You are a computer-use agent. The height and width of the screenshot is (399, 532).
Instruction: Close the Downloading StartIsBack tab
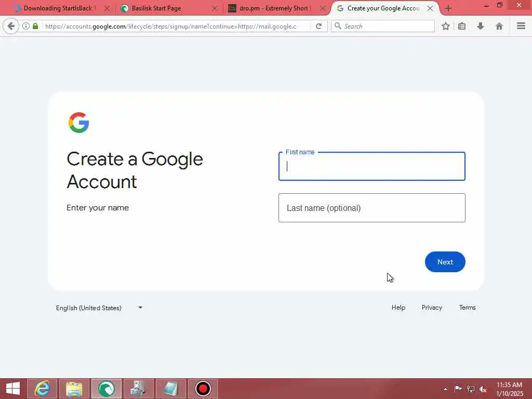click(107, 8)
